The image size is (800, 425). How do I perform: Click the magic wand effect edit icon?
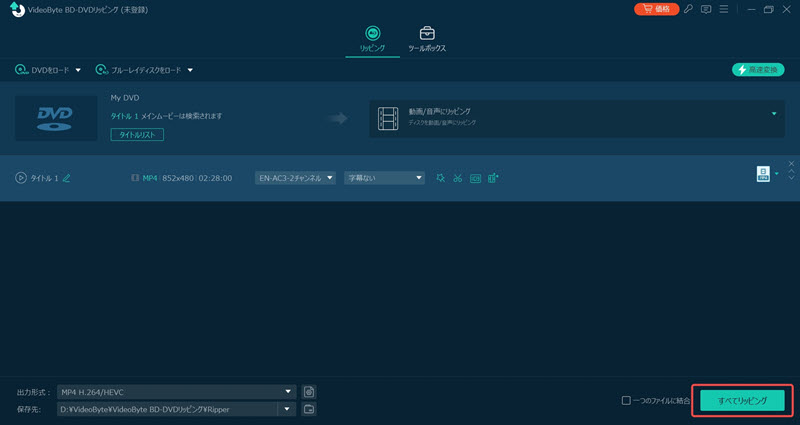(x=440, y=178)
